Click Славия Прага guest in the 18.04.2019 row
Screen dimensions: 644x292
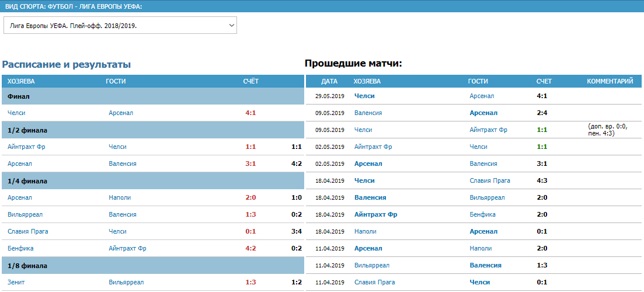[490, 180]
